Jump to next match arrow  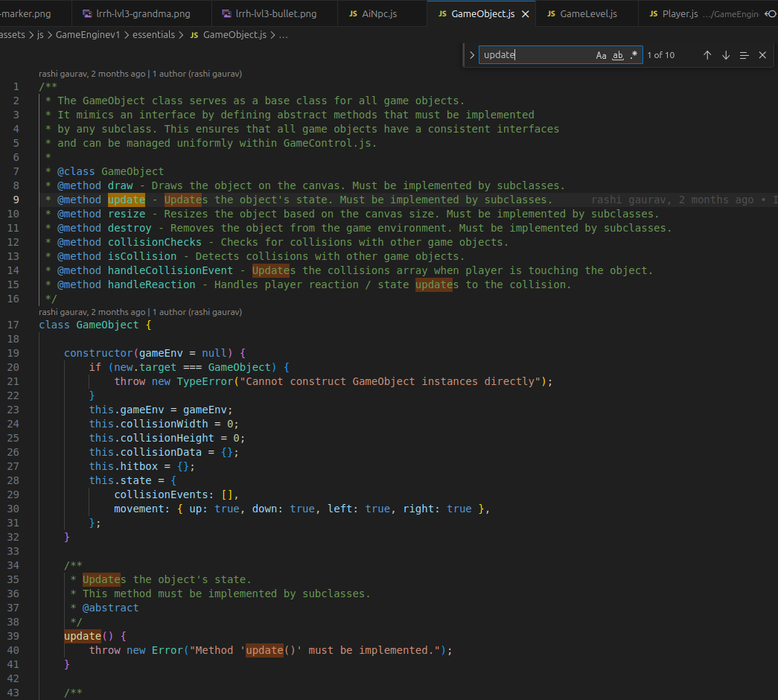tap(725, 55)
